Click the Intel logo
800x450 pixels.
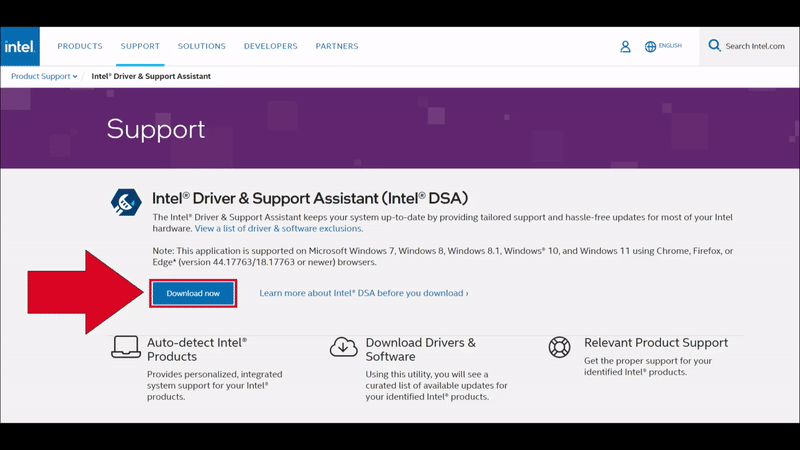click(x=20, y=47)
